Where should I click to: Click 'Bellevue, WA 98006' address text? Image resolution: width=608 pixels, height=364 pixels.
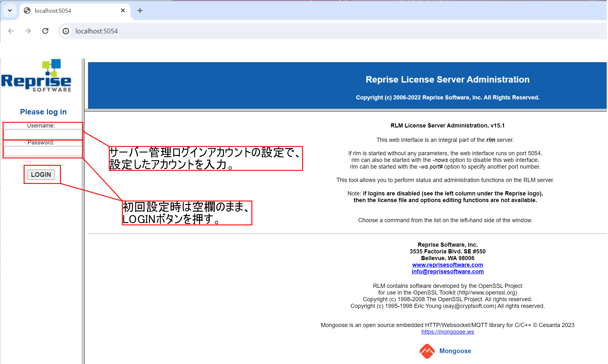click(448, 258)
